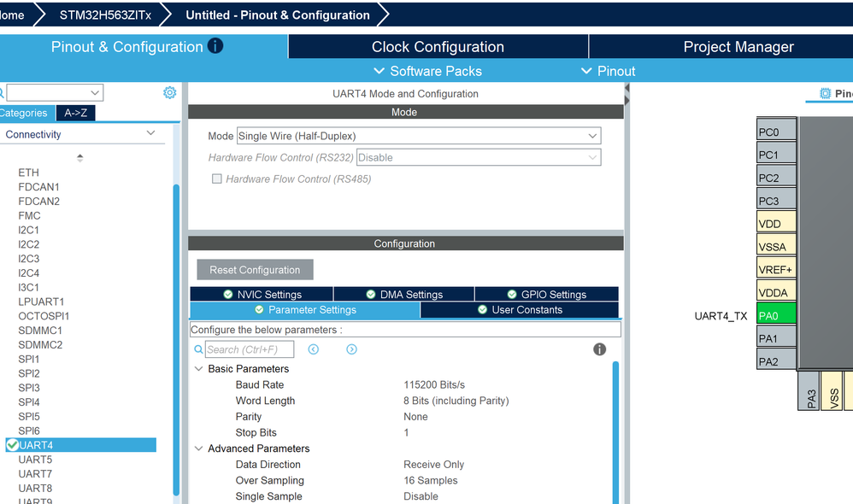
Task: Select OCTOSPI1 peripheral
Action: [44, 316]
